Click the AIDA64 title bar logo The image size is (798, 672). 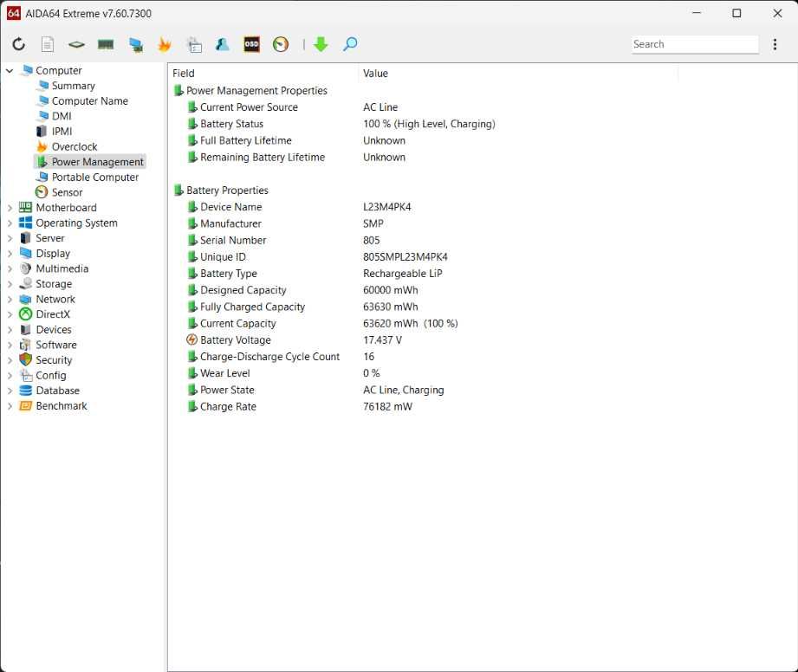pos(14,13)
